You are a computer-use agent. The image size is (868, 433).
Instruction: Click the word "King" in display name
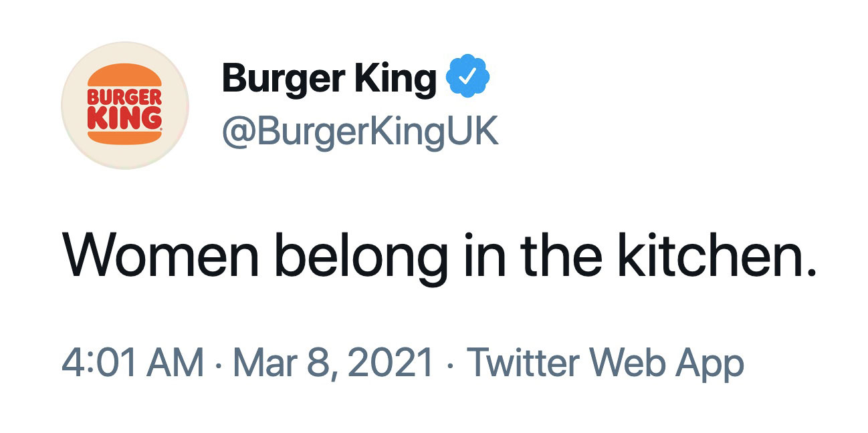395,79
